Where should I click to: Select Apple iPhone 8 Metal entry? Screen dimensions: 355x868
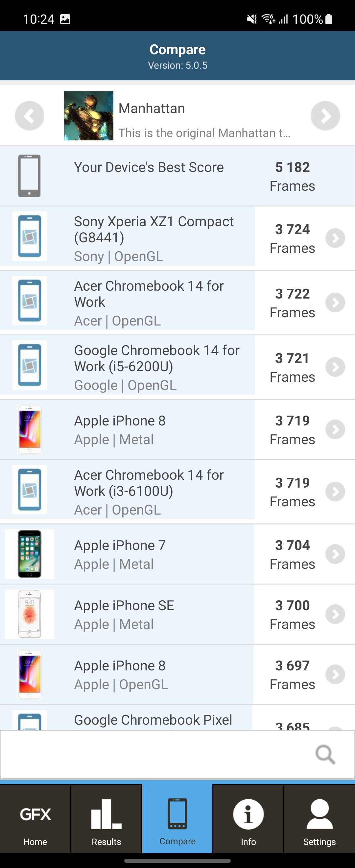tap(120, 430)
